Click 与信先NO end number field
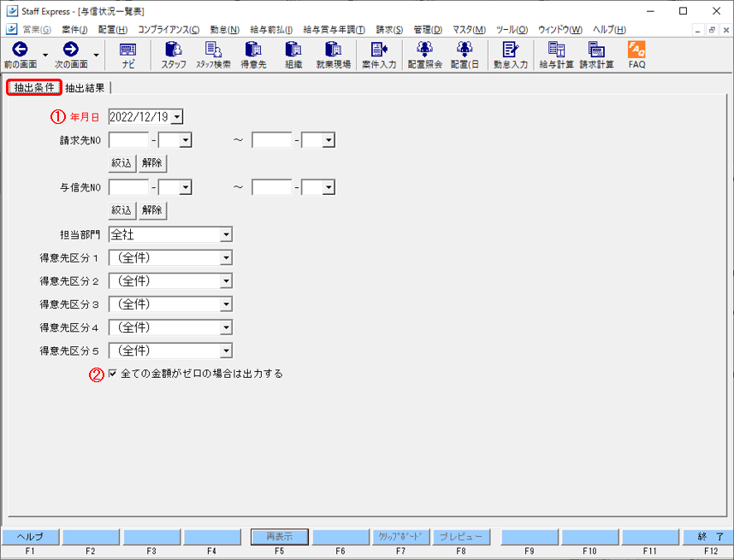734x560 pixels. point(272,187)
